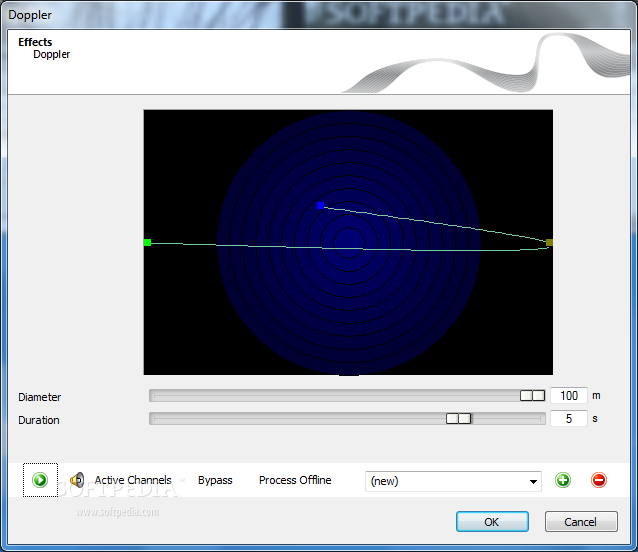This screenshot has width=638, height=552.
Task: Delete the preset with the red minus icon
Action: [x=599, y=480]
